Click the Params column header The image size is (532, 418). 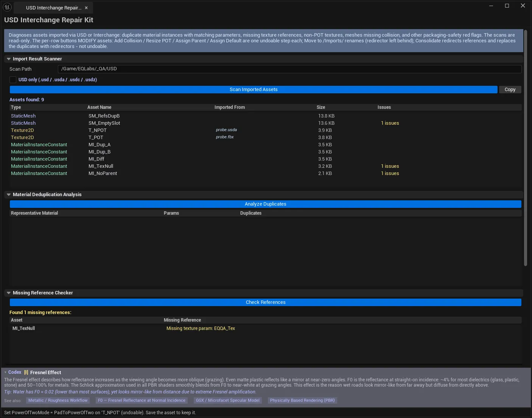point(171,213)
